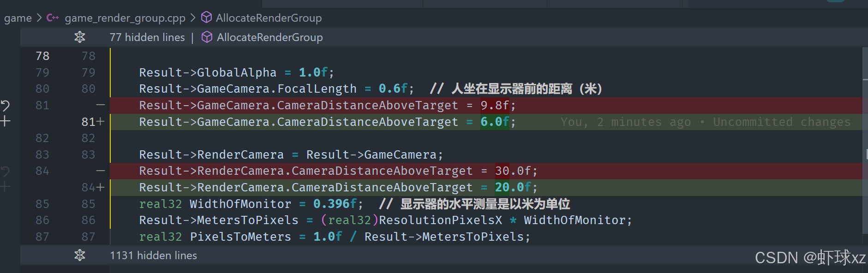This screenshot has height=273, width=868.
Task: Click the cube symbol icon in breadcrumb
Action: point(206,18)
